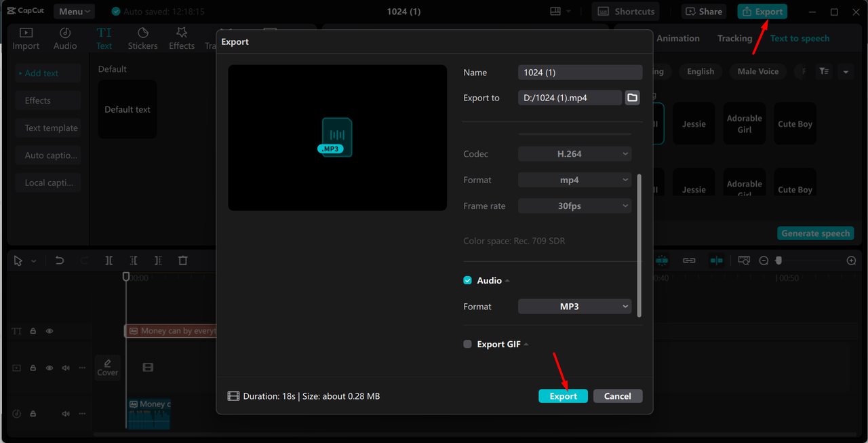Click the timeline zoom slider handle
Viewport: 868px width, 443px height.
pyautogui.click(x=778, y=261)
